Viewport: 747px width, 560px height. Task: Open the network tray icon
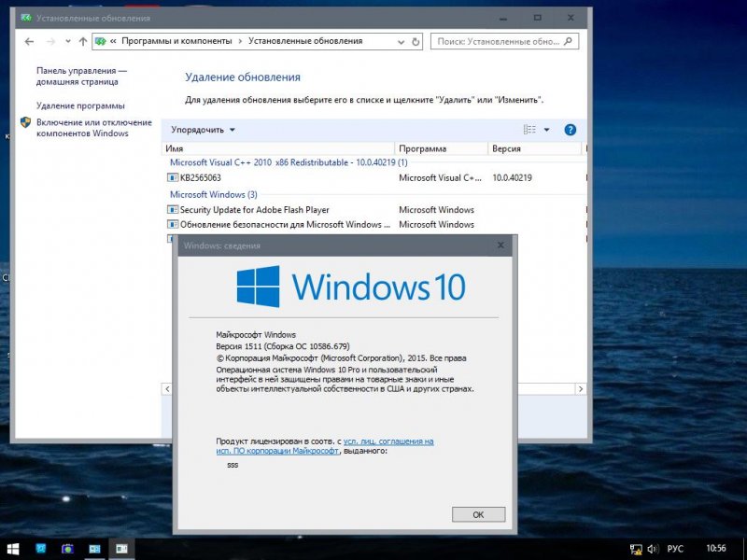click(x=636, y=550)
